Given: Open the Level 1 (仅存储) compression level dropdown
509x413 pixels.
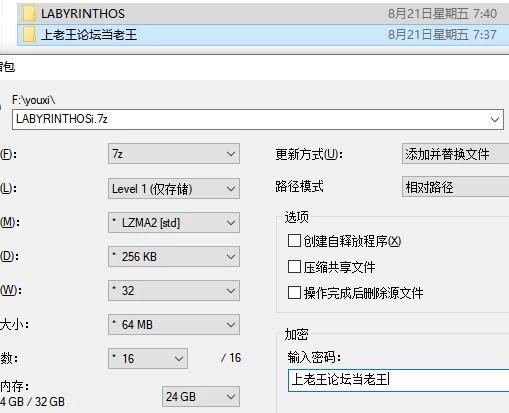Looking at the screenshot, I should coord(174,189).
